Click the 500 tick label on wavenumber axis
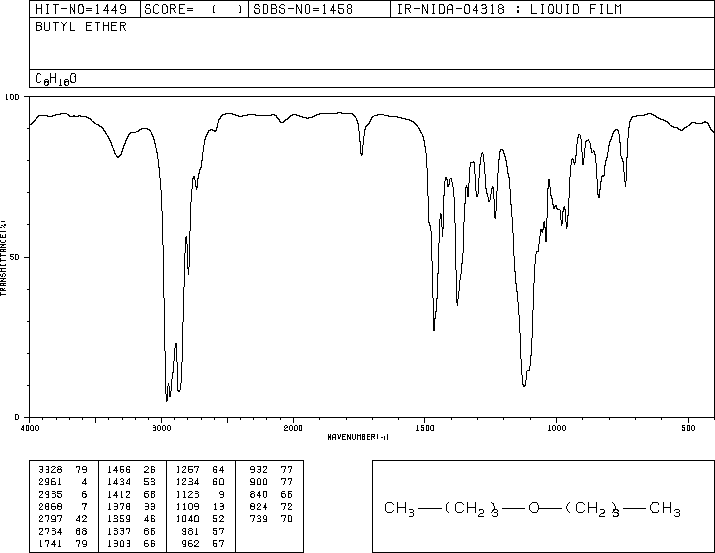Image resolution: width=715 pixels, height=553 pixels. tap(689, 427)
